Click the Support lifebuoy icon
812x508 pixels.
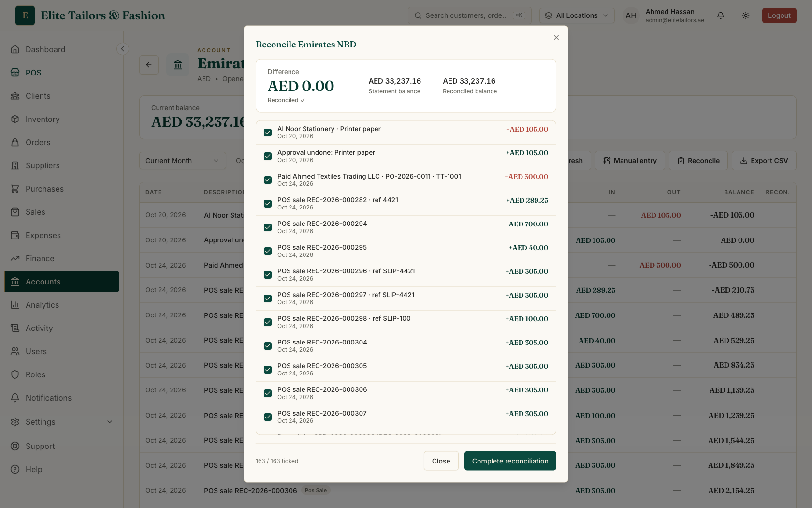(15, 446)
